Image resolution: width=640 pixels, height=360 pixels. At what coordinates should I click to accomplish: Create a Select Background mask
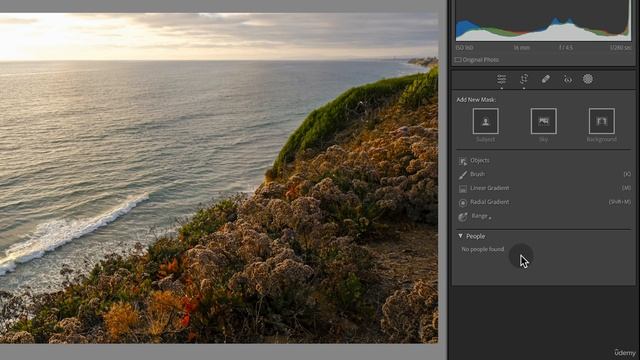tap(602, 121)
